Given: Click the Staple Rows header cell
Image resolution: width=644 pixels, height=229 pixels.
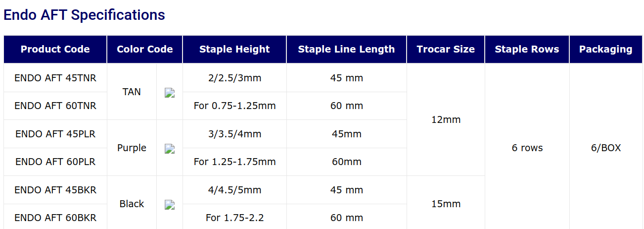Looking at the screenshot, I should point(527,49).
